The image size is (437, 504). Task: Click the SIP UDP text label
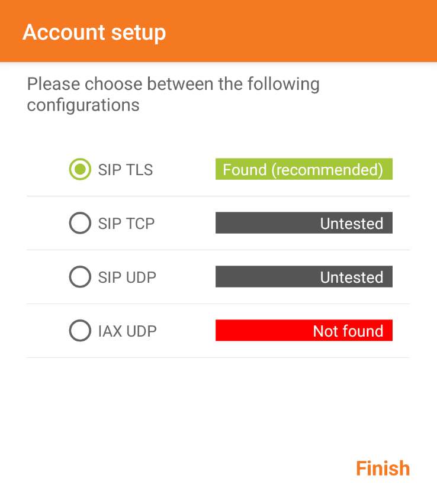point(127,277)
